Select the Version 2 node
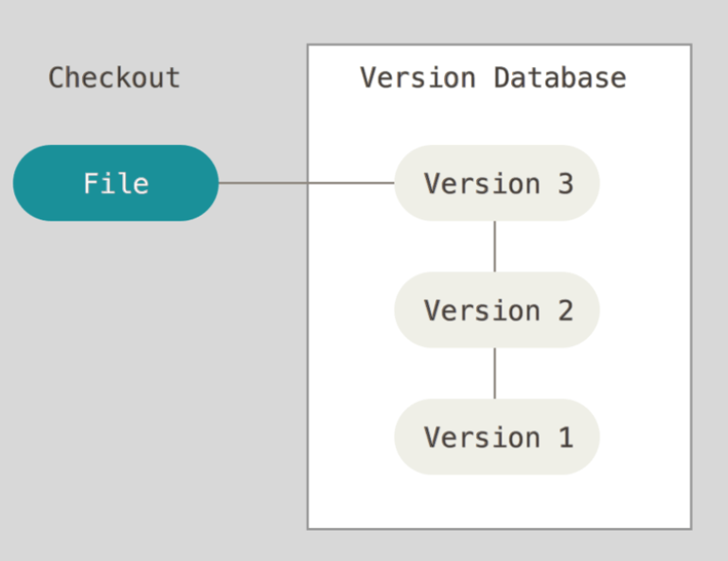Image resolution: width=728 pixels, height=561 pixels. point(497,309)
